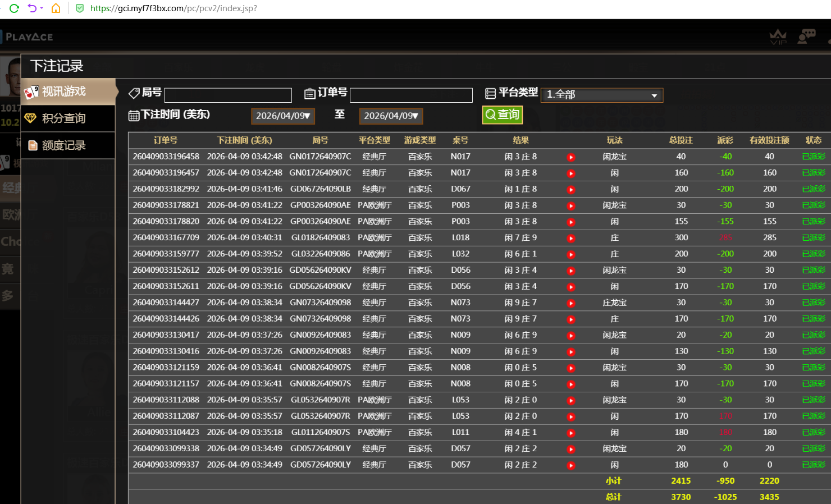
Task: Open the customer service chat icon
Action: (x=807, y=35)
